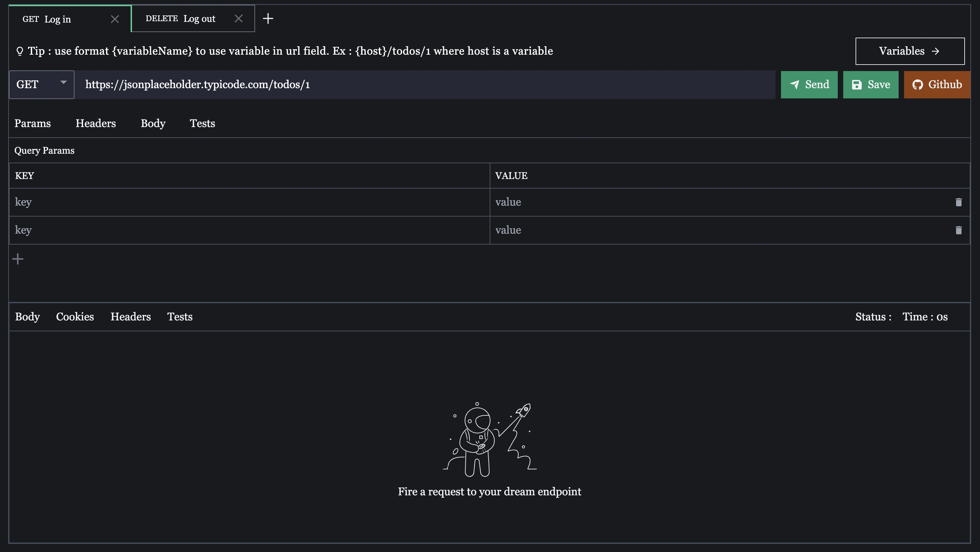Close the Log in tab

coord(115,19)
